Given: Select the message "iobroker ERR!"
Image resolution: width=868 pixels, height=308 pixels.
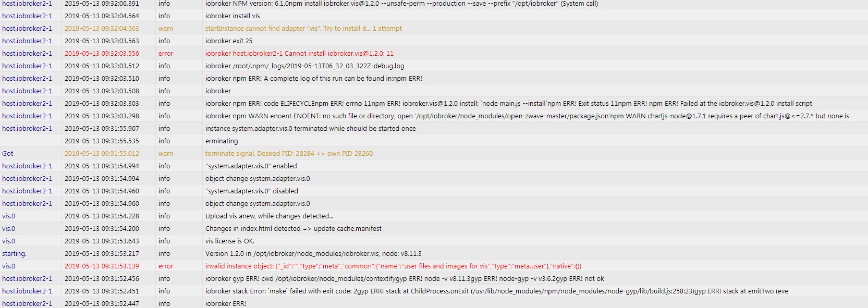Looking at the screenshot, I should (226, 303).
